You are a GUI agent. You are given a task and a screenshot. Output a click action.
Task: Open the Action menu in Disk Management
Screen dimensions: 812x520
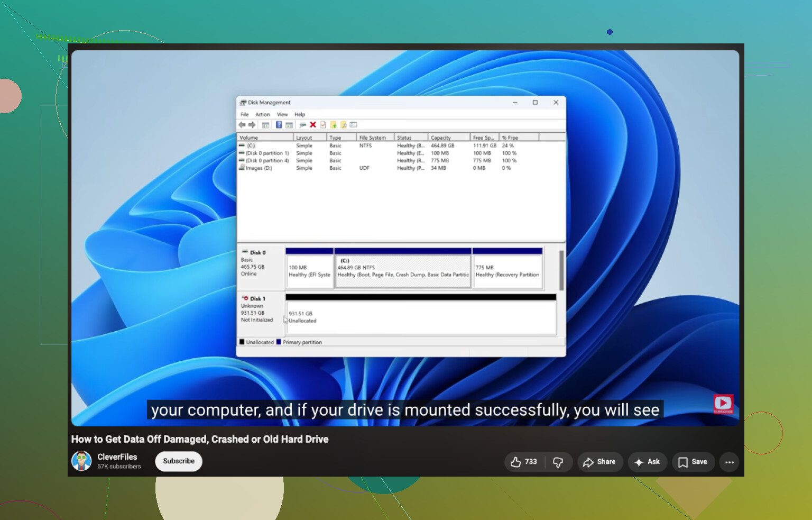click(263, 114)
